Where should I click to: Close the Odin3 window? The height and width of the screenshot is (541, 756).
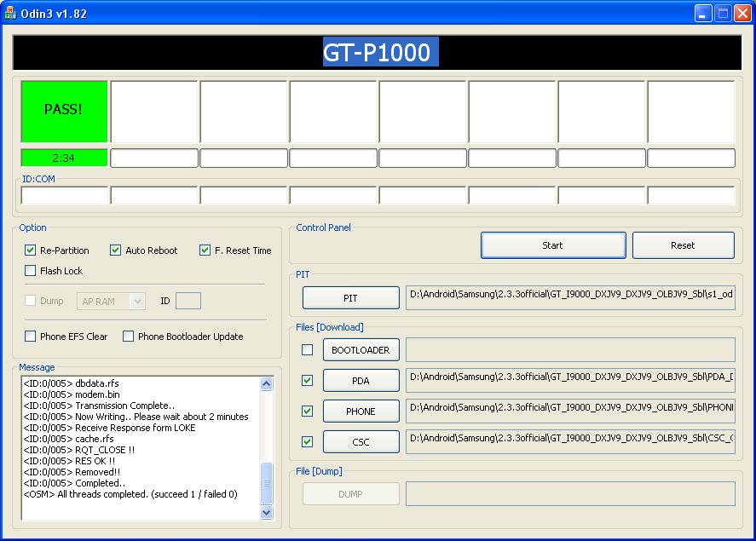[x=742, y=14]
